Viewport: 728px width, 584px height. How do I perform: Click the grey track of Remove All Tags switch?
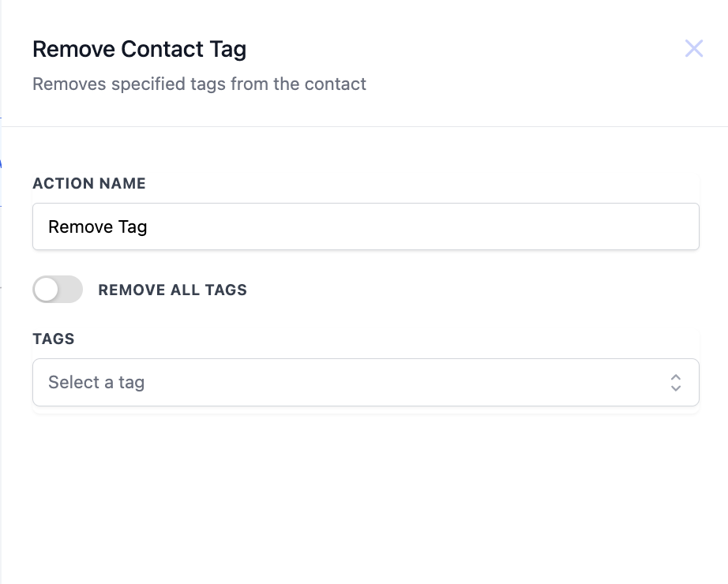coord(70,289)
